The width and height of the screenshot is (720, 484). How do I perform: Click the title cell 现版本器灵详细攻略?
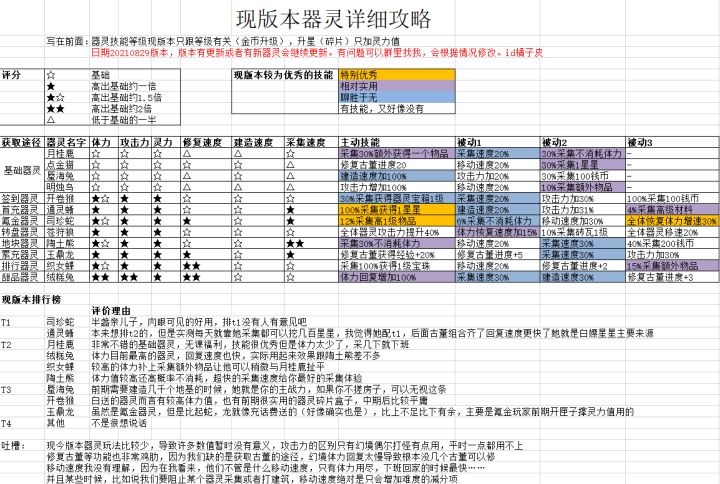[x=334, y=19]
